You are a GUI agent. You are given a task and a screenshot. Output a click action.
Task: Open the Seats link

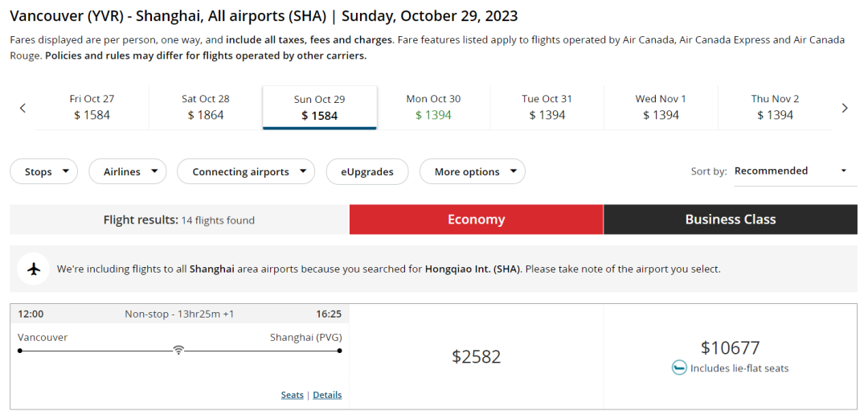click(292, 395)
